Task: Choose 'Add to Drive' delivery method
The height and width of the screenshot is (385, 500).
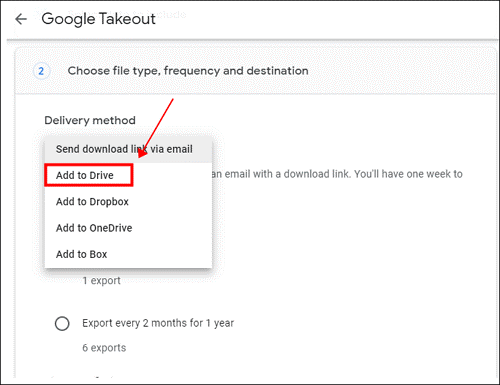Action: (x=128, y=175)
